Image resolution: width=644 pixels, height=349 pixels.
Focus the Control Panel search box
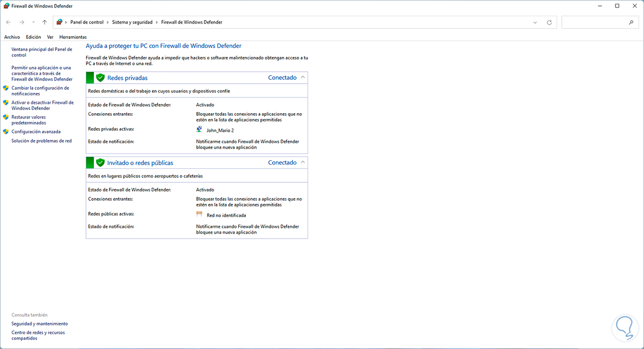(599, 23)
